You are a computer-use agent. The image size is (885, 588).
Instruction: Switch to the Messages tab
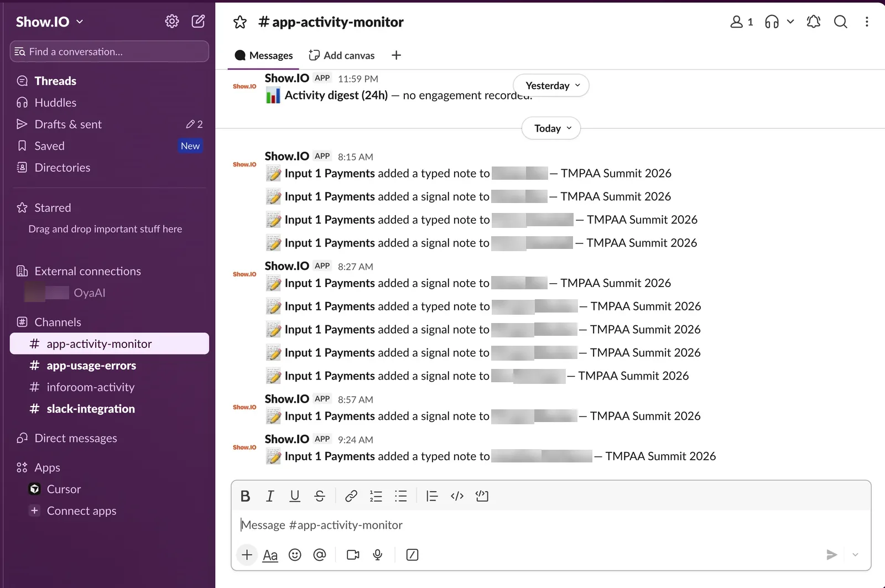click(264, 55)
